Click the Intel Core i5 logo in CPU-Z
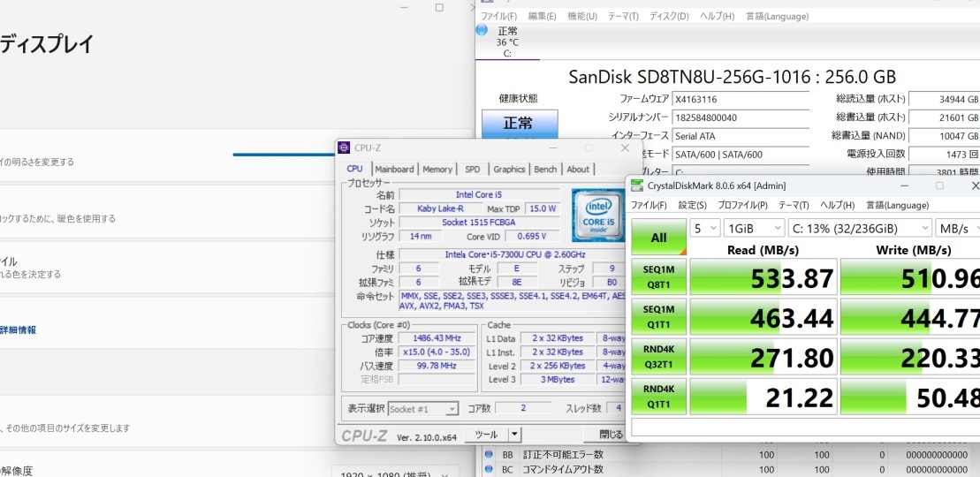The width and height of the screenshot is (980, 477). pyautogui.click(x=598, y=215)
